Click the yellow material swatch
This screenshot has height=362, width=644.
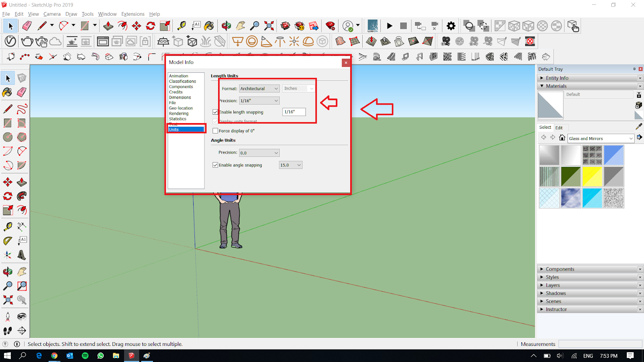tap(592, 177)
